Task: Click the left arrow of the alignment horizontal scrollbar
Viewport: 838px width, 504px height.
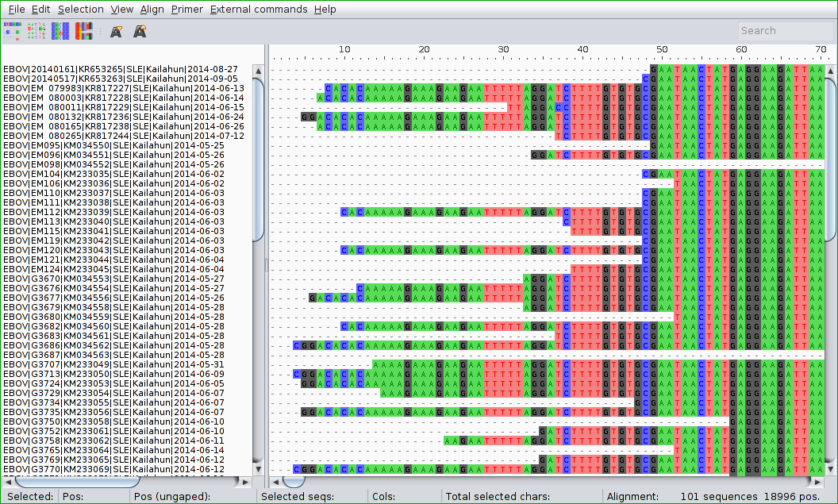Action: (276, 481)
